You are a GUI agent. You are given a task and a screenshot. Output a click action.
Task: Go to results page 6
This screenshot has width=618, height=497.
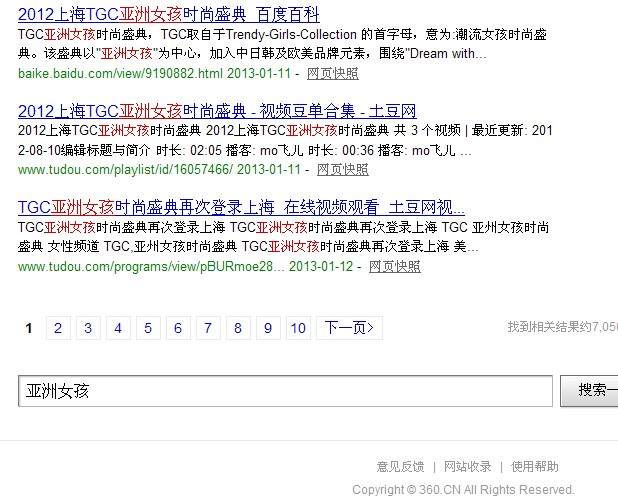[178, 328]
